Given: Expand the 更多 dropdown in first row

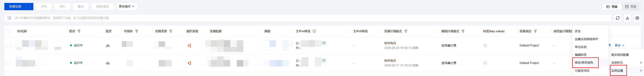Looking at the screenshot, I should [x=620, y=46].
